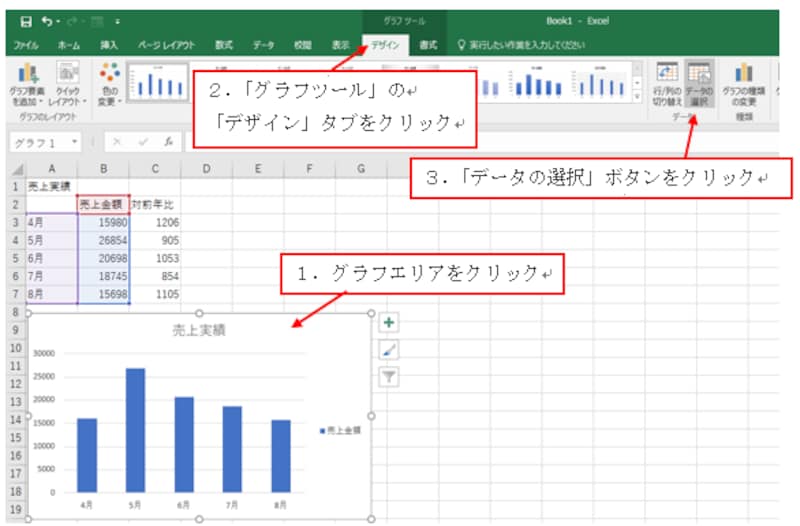Click the cell with value 20698
The width and height of the screenshot is (800, 526).
(x=104, y=258)
